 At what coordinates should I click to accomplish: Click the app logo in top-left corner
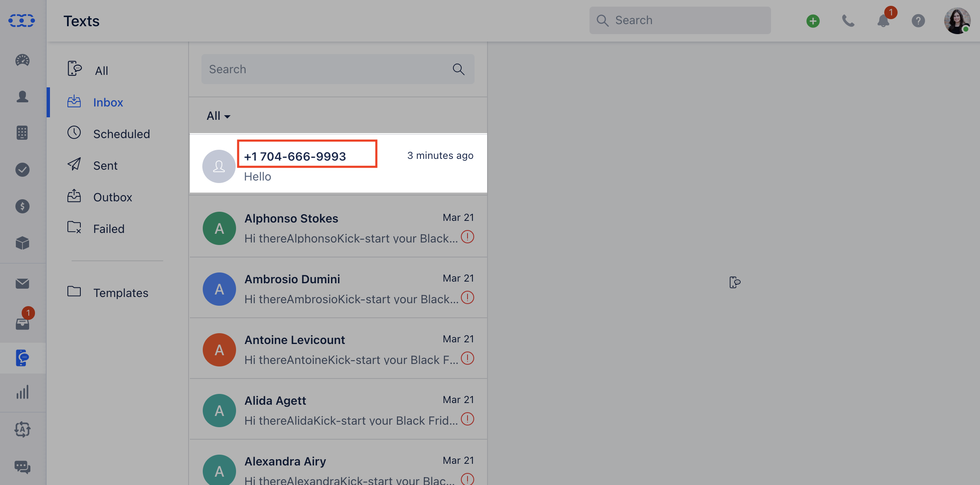click(x=22, y=20)
